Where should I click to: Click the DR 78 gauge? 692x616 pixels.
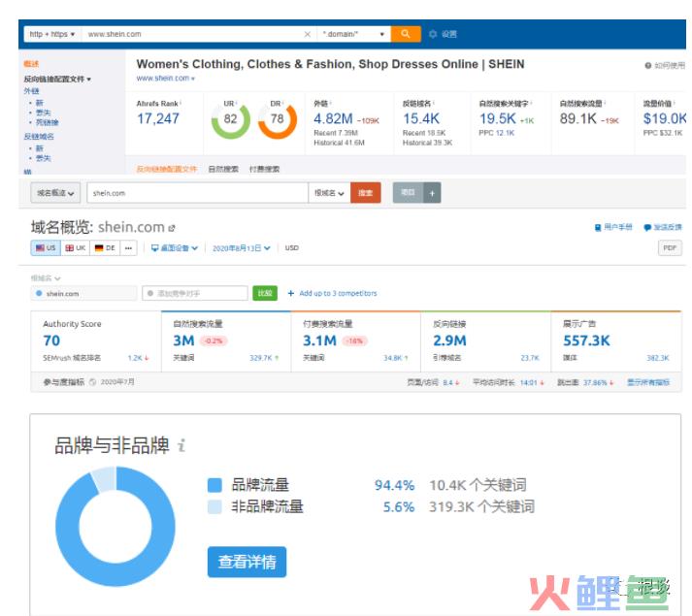[278, 119]
